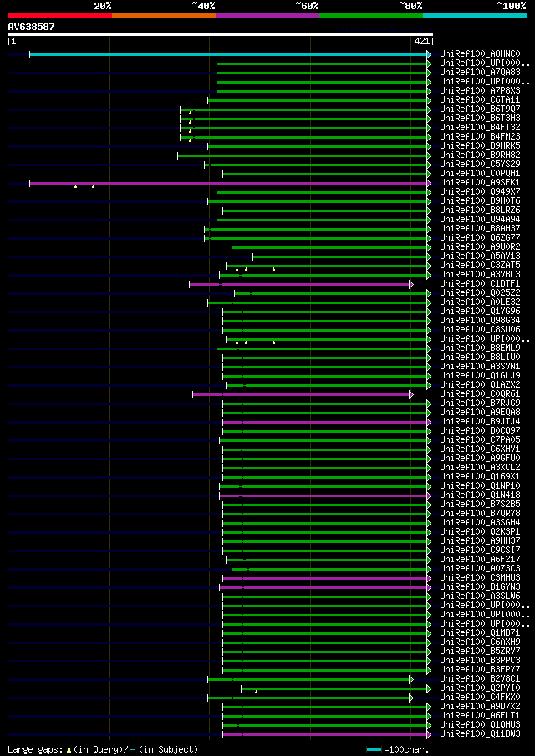This screenshot has height=756, width=535.
Task: Select the UniRef100_A5AV13 label
Action: [x=480, y=256]
